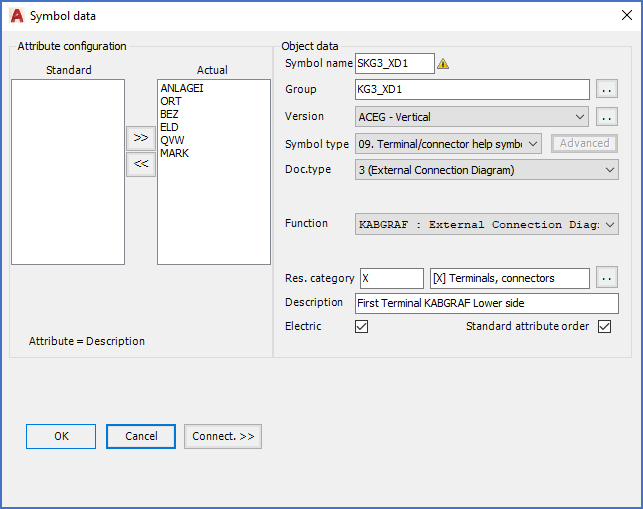
Task: Expand the Doc.type dropdown
Action: click(x=610, y=170)
